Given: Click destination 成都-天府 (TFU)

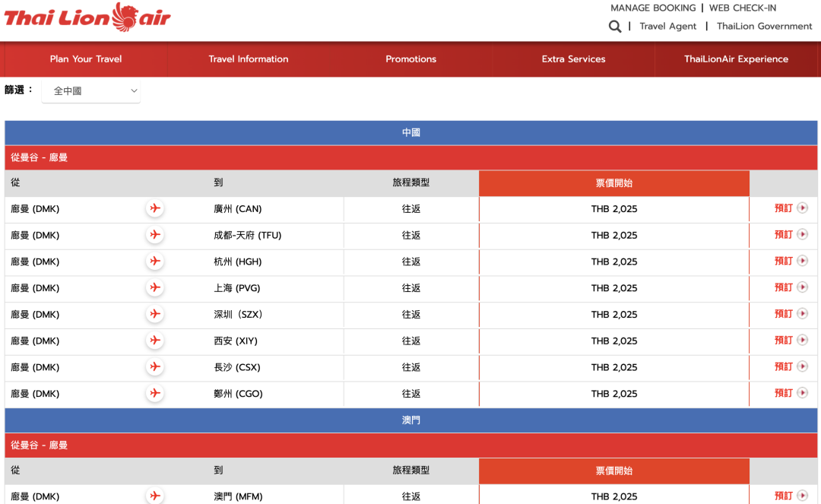Looking at the screenshot, I should tap(248, 235).
